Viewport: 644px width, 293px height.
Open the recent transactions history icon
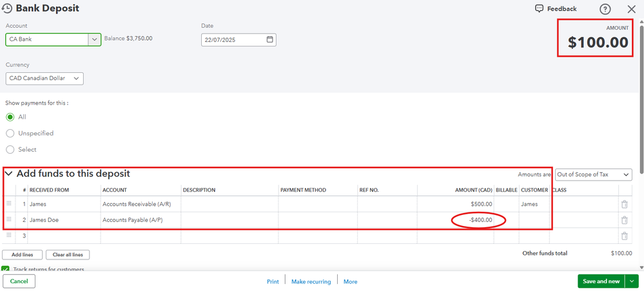(7, 8)
